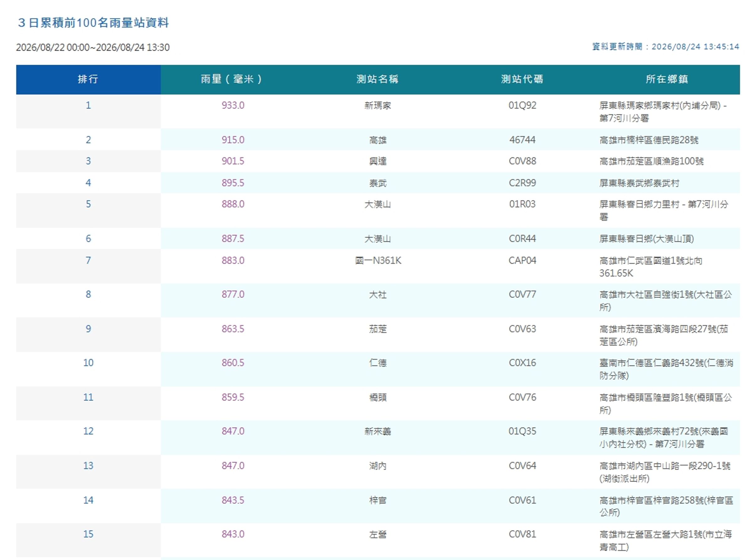The width and height of the screenshot is (752, 560).
Task: Open the 915.0 rainfall value link
Action: coord(233,140)
